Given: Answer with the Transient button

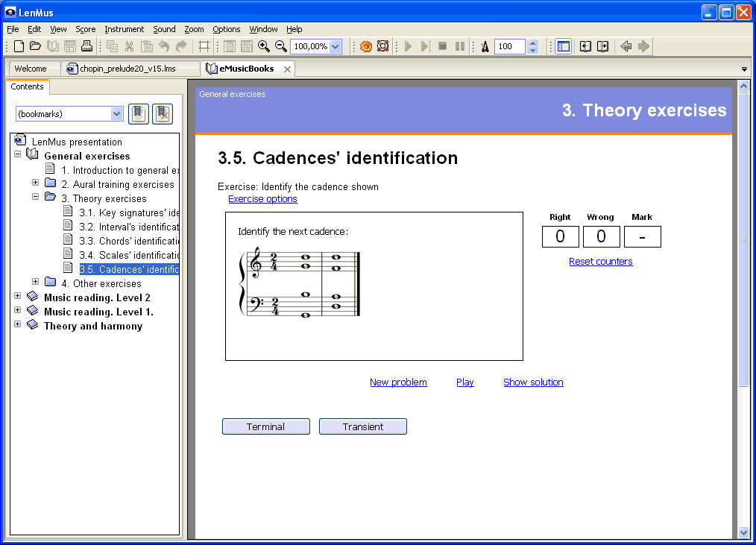Looking at the screenshot, I should (362, 426).
